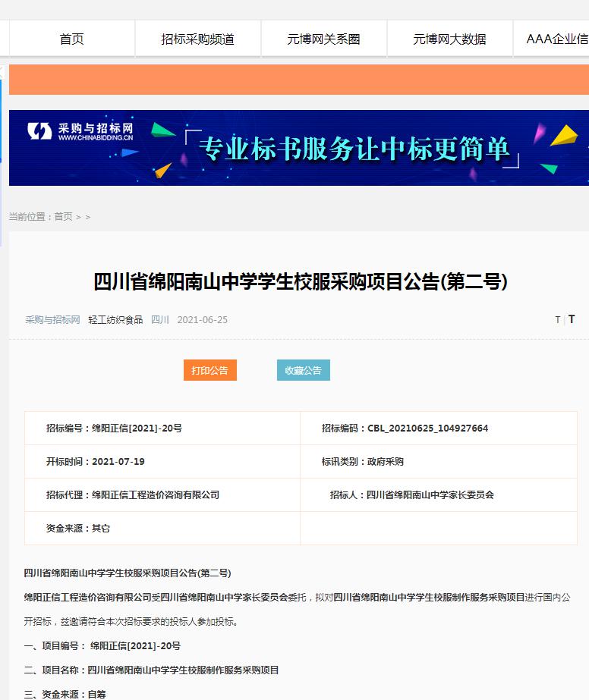Viewport: 589px width, 700px height.
Task: Click the 招标编码 CBL_20210625_104927664 cell
Action: 405,428
